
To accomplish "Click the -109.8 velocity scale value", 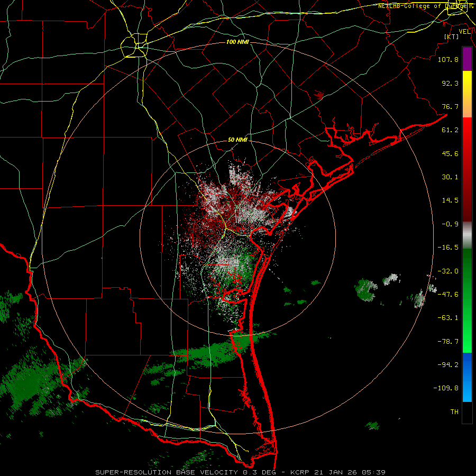I will 446,388.
